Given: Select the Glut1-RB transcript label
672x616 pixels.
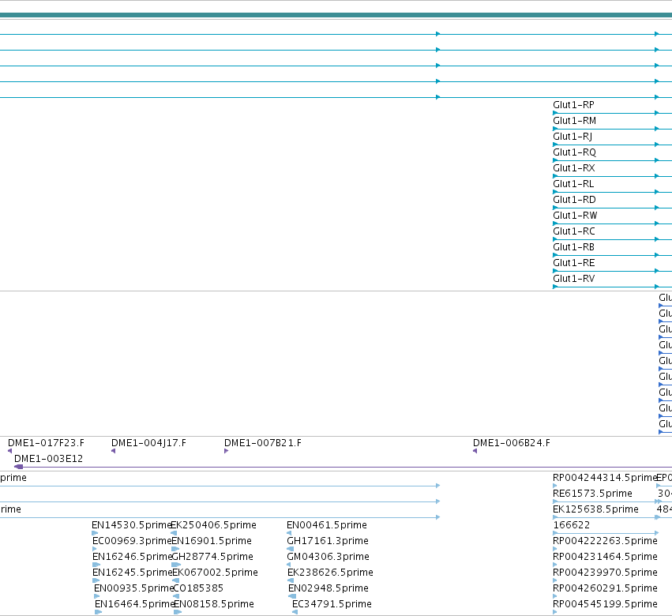Looking at the screenshot, I should [x=573, y=247].
